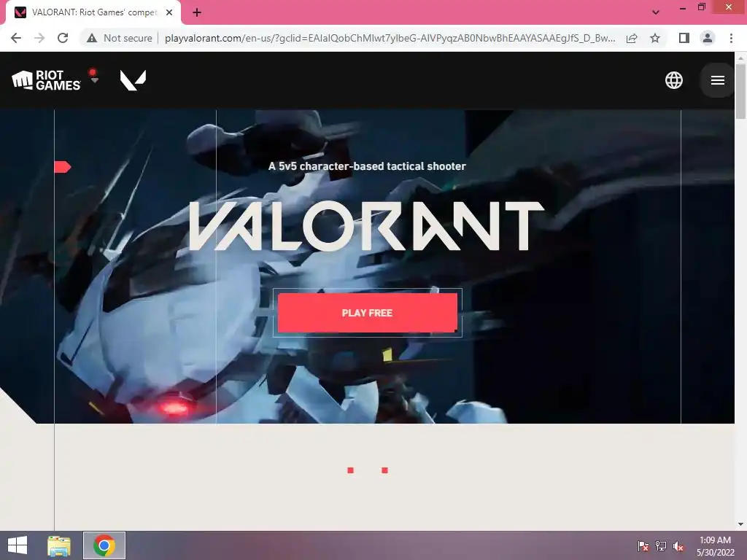747x560 pixels.
Task: Click the Riot Games logo
Action: tap(46, 80)
